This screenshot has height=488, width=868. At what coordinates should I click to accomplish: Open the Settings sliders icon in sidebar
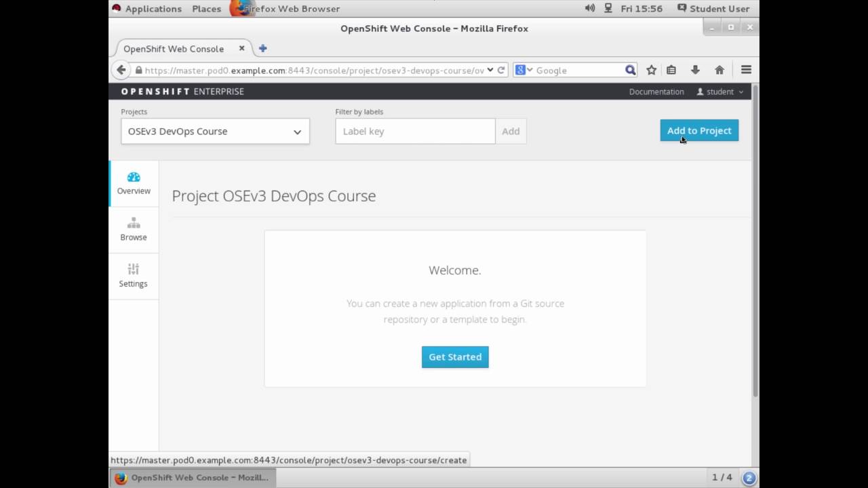pos(134,270)
